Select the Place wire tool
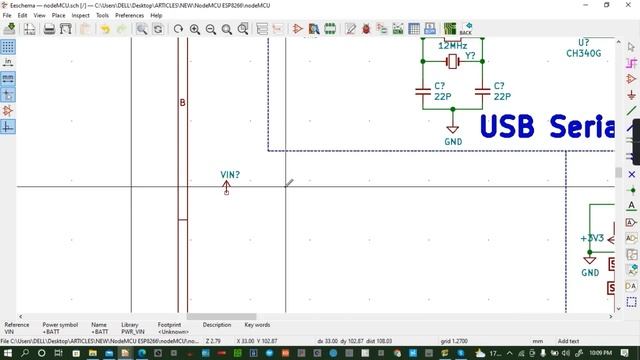640x360 pixels. [x=631, y=111]
